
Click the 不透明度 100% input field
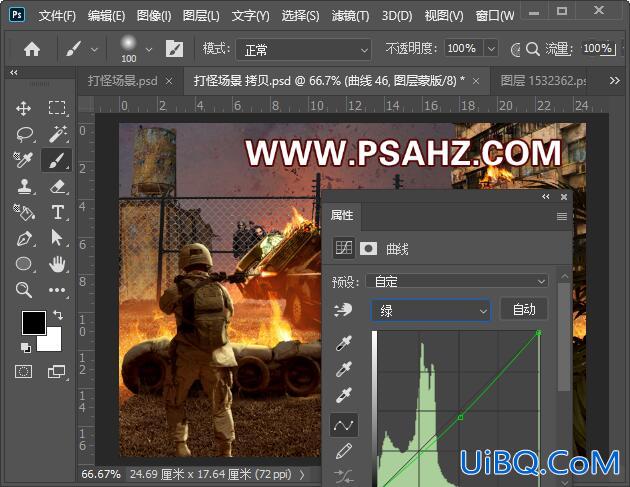tap(464, 49)
